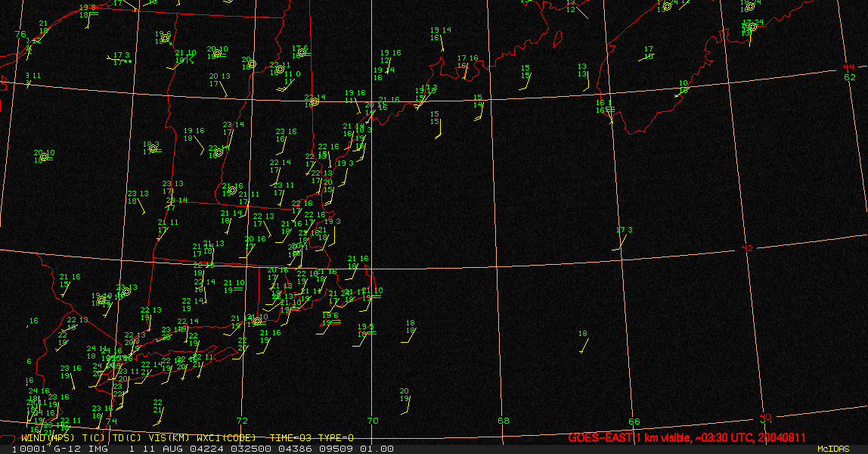Click the 19 16 over 12 station plot

pyautogui.click(x=389, y=57)
